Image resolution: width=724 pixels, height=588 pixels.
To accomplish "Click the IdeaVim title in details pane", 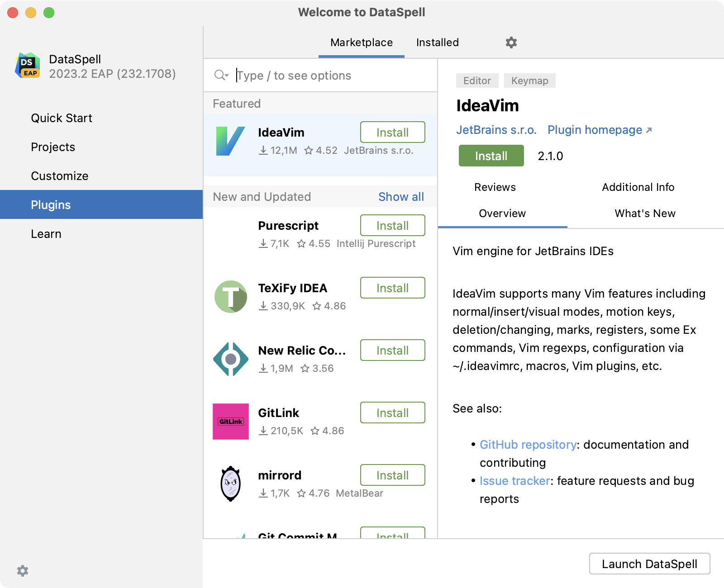I will pyautogui.click(x=487, y=106).
